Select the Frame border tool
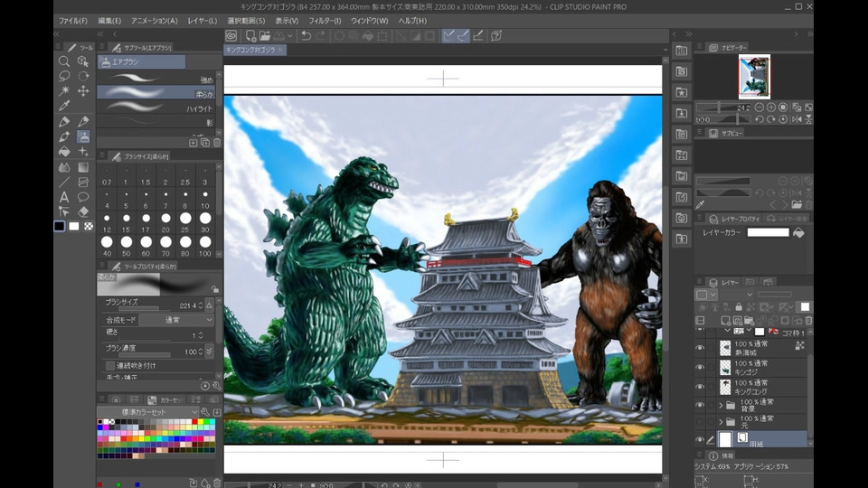 pyautogui.click(x=83, y=182)
